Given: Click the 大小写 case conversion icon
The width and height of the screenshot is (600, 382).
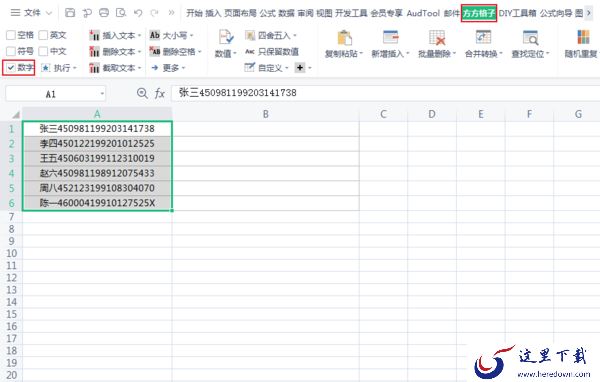Looking at the screenshot, I should (x=155, y=35).
